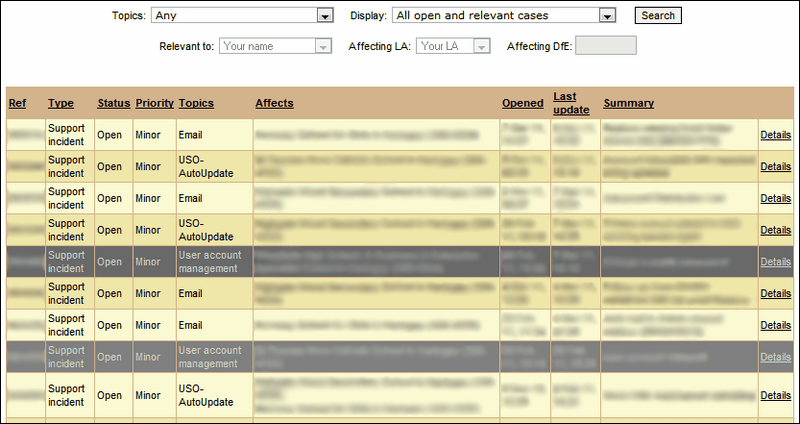Screen dimensions: 800x424
Task: Sort table by Opened column header
Action: point(522,103)
